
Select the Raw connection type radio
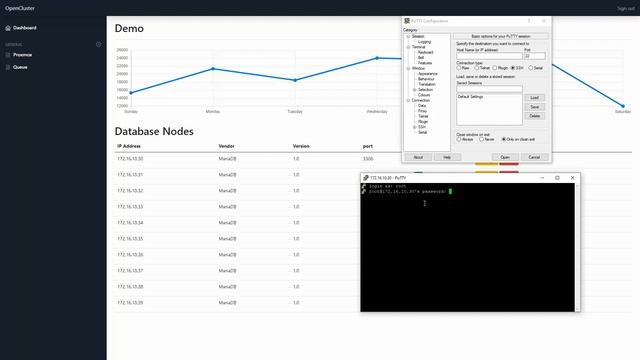pos(459,68)
